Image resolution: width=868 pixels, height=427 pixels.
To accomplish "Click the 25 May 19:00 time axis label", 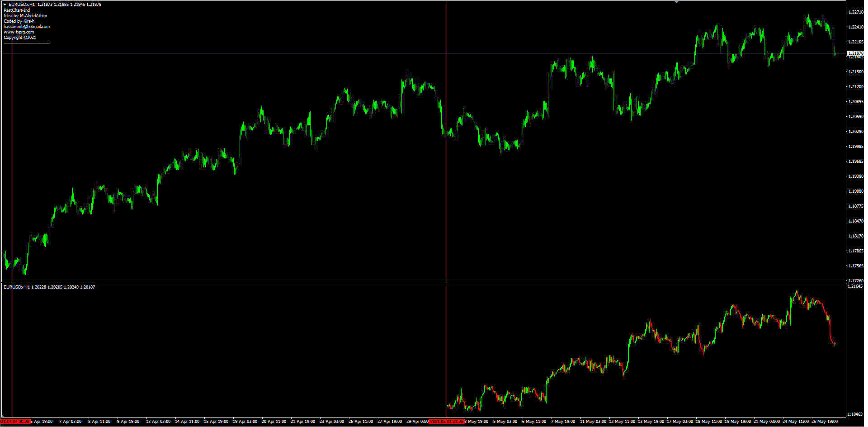I will click(x=825, y=422).
